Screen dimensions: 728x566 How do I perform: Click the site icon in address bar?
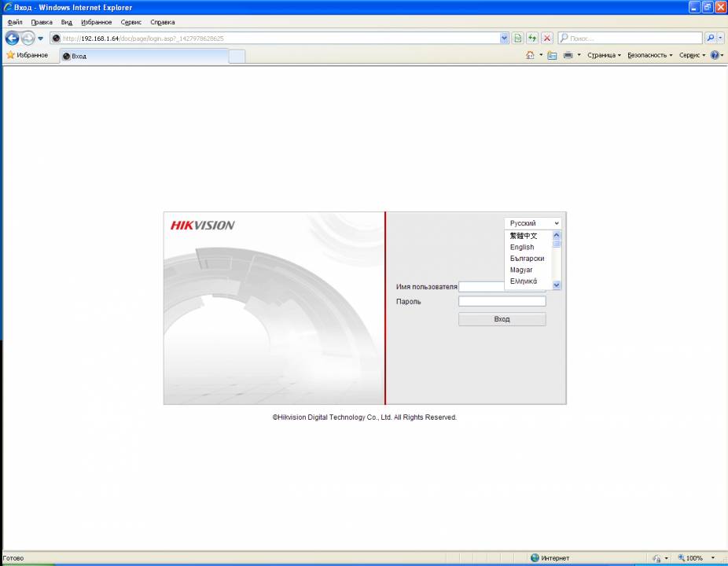[x=56, y=38]
